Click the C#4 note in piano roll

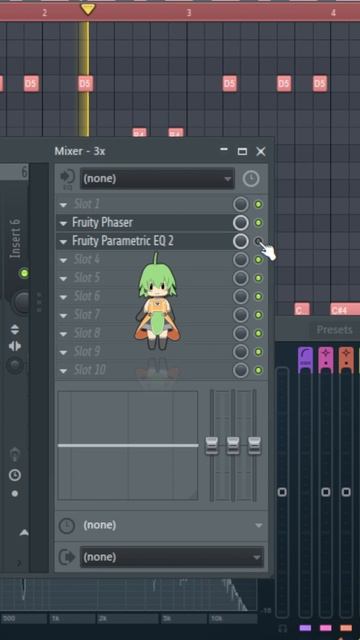point(345,310)
